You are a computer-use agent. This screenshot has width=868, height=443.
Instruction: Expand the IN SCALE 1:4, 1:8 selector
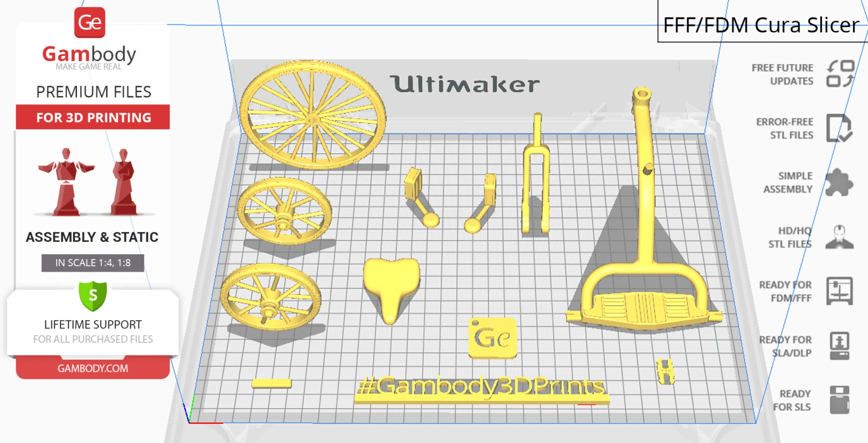(92, 262)
